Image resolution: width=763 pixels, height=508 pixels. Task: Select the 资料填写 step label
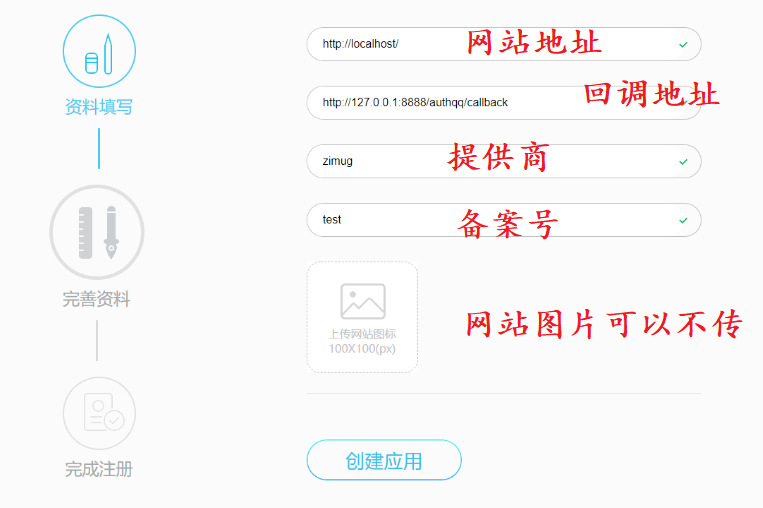pyautogui.click(x=98, y=107)
